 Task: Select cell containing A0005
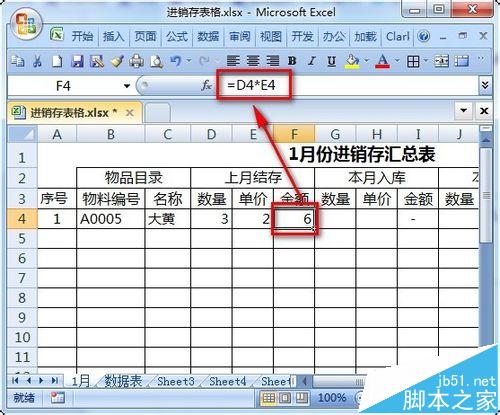111,219
